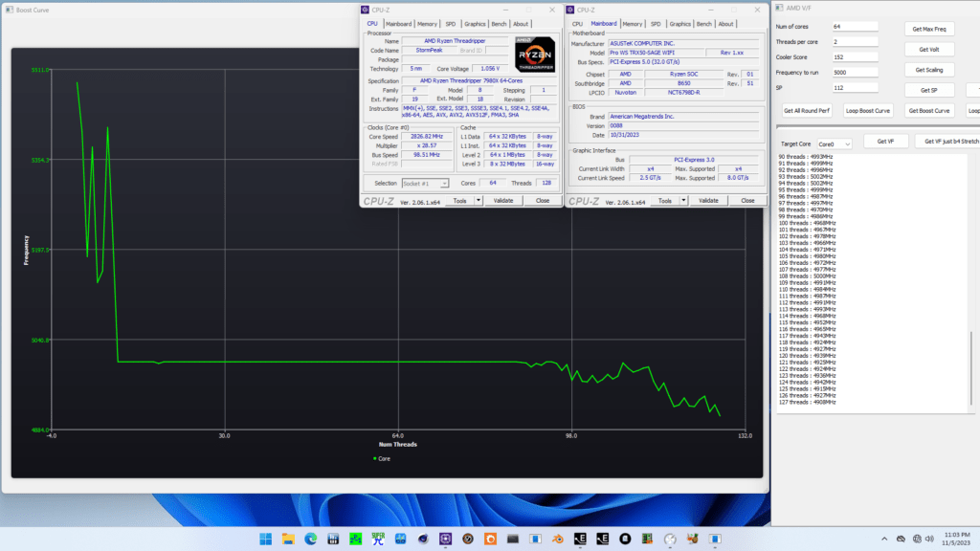
Task: Open the About tab in right CPU-Z window
Action: (725, 24)
